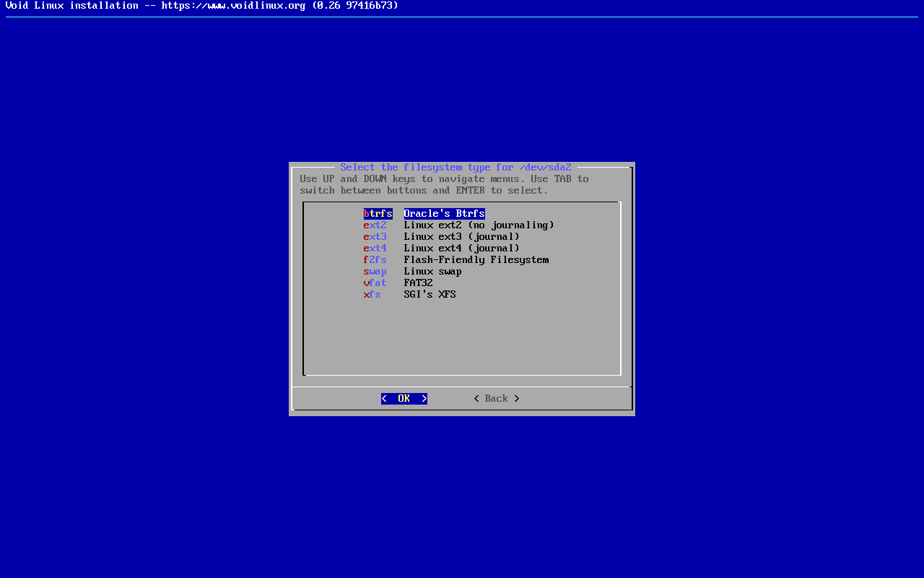Viewport: 924px width, 578px height.
Task: Confirm selection with the OK button
Action: tap(404, 399)
